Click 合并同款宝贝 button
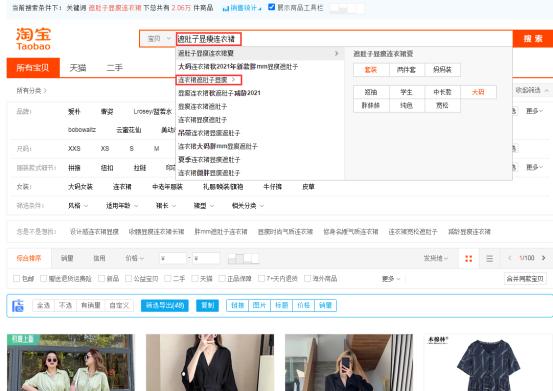 pyautogui.click(x=525, y=279)
